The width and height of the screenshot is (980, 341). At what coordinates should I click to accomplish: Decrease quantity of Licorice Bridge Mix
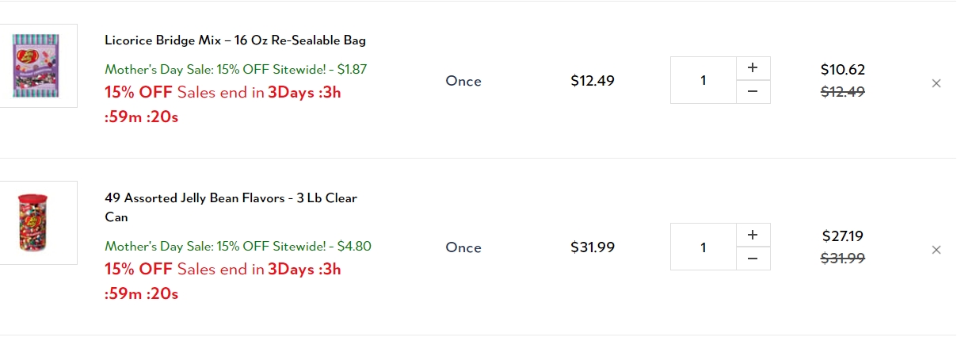[753, 92]
